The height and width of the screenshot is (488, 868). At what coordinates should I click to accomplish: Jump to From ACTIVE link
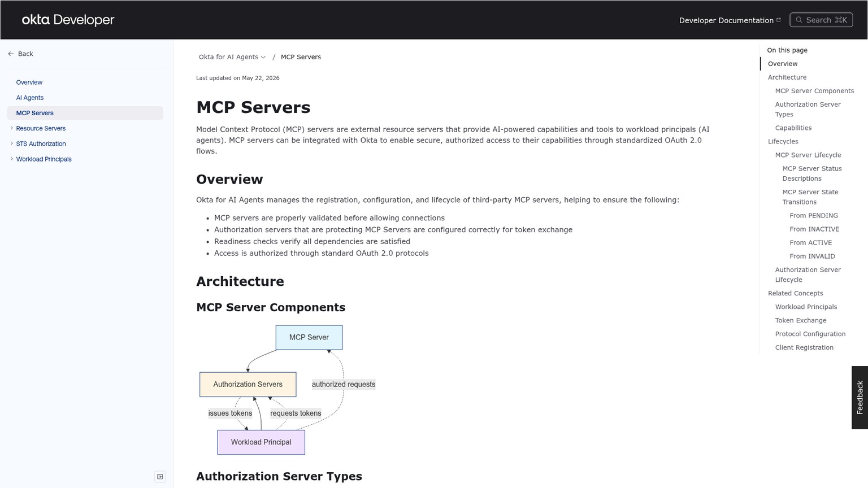[810, 243]
